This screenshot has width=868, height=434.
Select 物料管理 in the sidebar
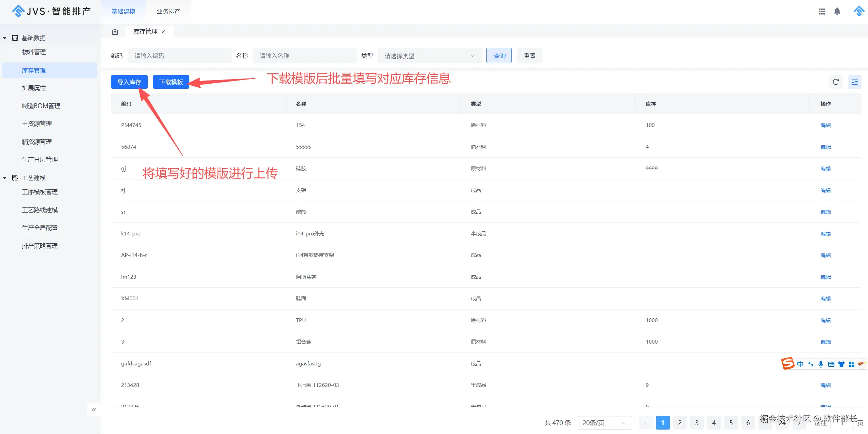[x=34, y=52]
